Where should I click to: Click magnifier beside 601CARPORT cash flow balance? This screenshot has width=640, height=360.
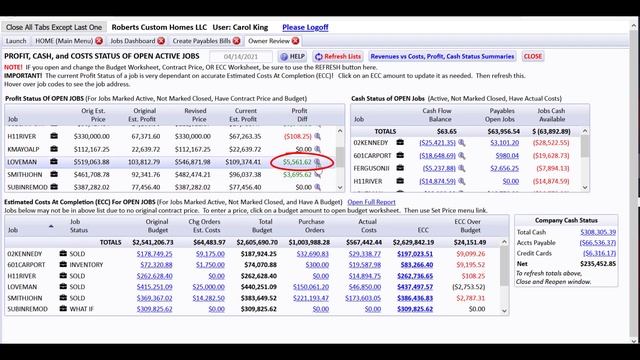(462, 156)
